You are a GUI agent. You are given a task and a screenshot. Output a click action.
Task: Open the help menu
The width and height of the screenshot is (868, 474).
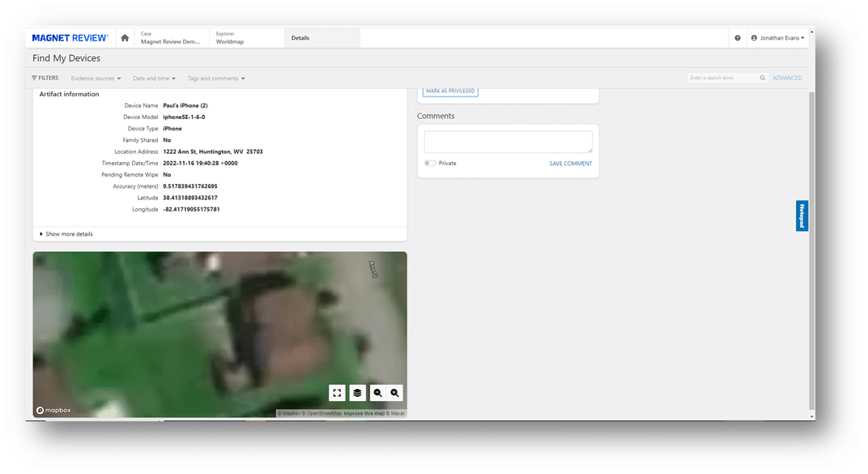736,37
